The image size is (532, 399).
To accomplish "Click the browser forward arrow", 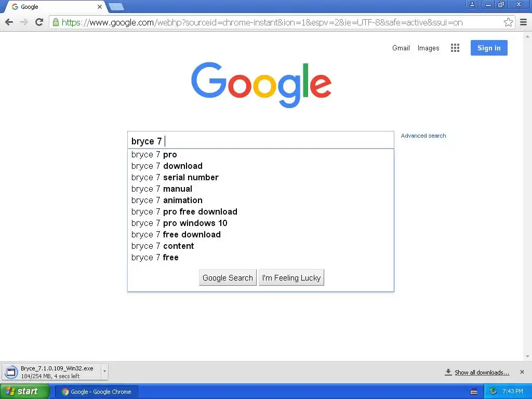I will [x=24, y=22].
